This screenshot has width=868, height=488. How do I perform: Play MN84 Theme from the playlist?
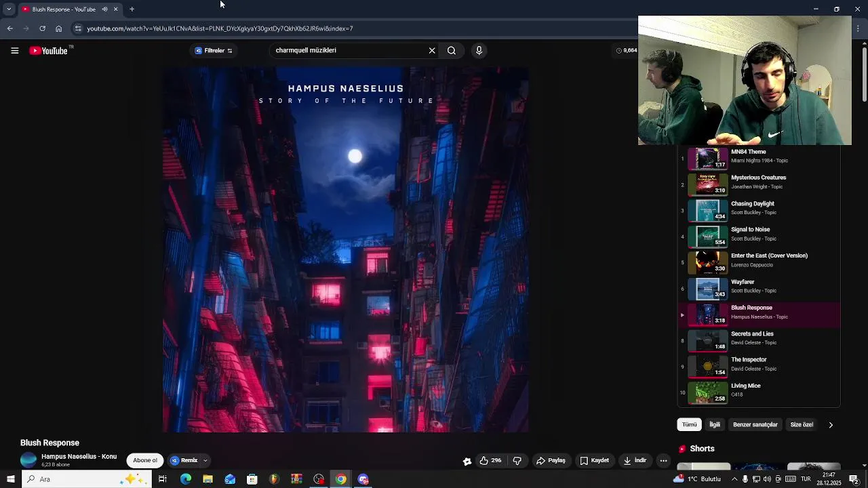tap(759, 158)
